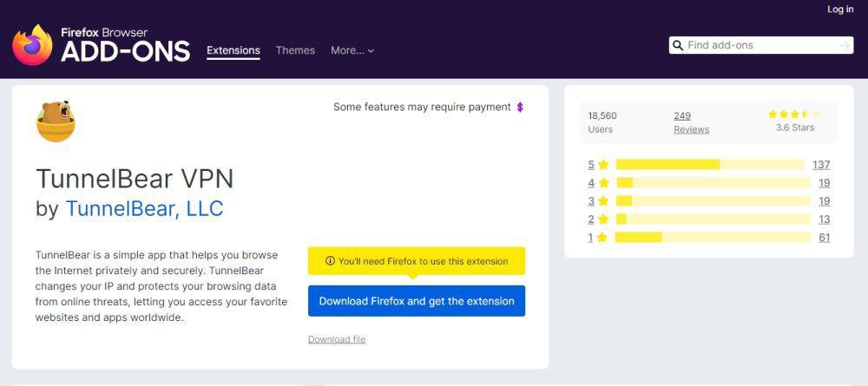Click the 3.6 star rating icons

pyautogui.click(x=795, y=114)
